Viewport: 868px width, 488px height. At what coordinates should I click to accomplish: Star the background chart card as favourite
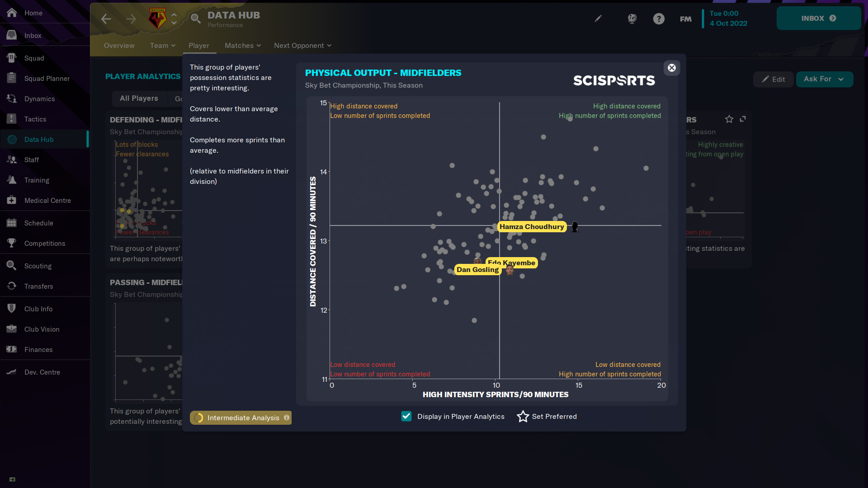tap(729, 119)
